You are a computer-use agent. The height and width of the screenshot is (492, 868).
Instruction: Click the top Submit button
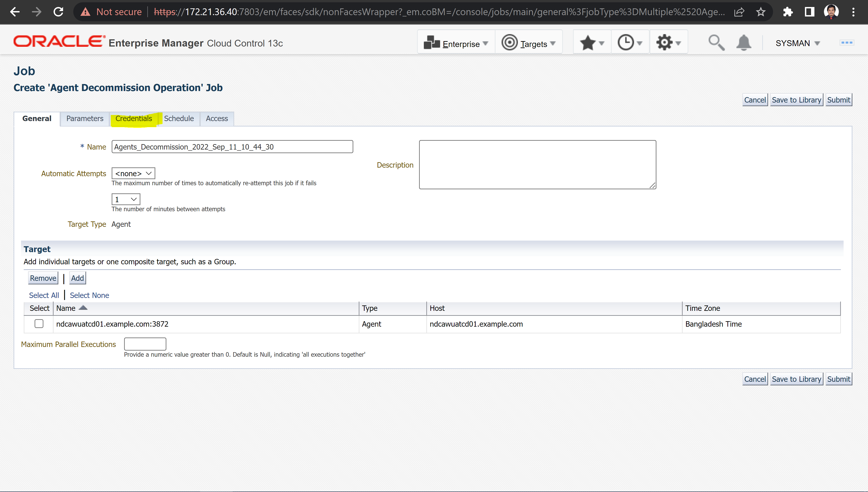pos(839,100)
